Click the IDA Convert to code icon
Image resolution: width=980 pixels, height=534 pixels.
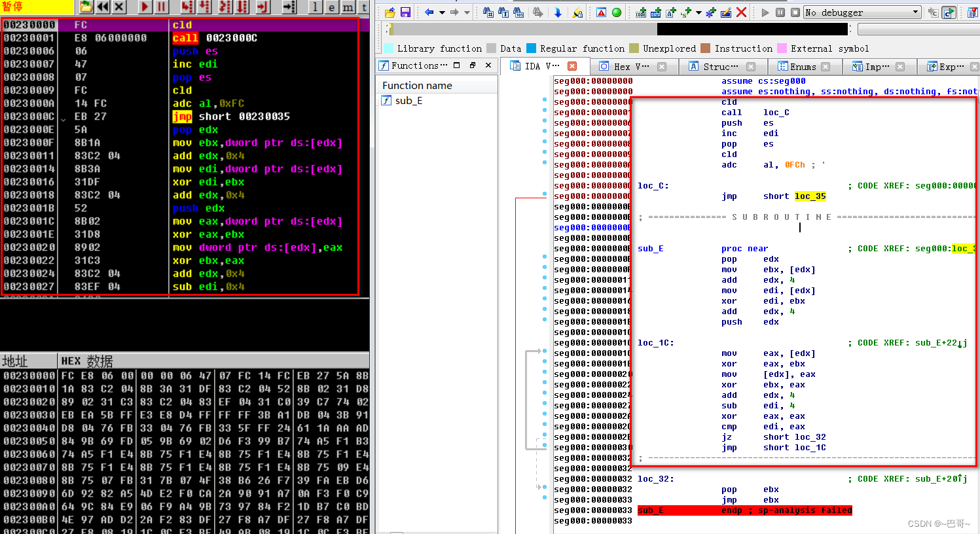[641, 12]
